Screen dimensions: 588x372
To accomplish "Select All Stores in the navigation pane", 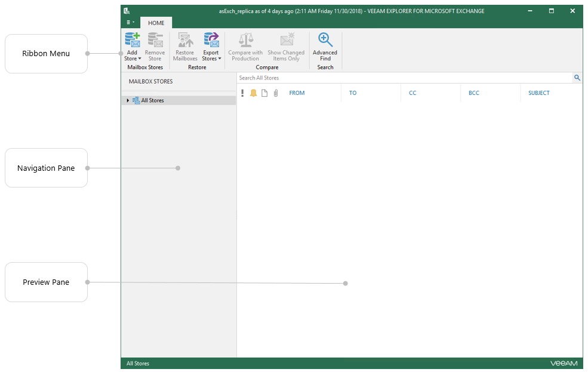I will pyautogui.click(x=179, y=100).
